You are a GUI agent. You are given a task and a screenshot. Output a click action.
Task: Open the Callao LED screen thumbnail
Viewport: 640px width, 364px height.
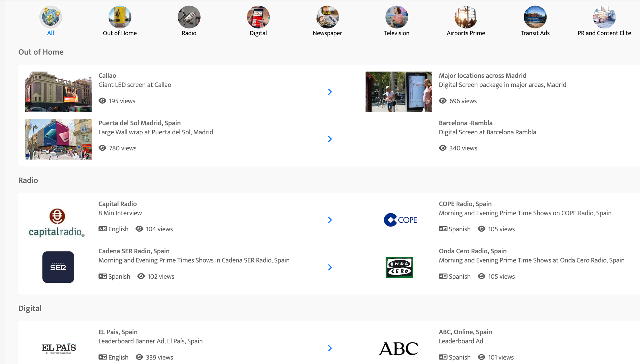[x=59, y=92]
